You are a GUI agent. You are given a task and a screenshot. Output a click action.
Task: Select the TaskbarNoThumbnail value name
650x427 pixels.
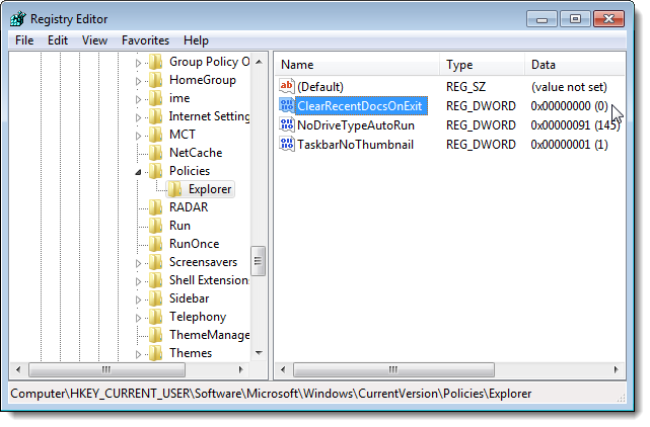point(355,145)
